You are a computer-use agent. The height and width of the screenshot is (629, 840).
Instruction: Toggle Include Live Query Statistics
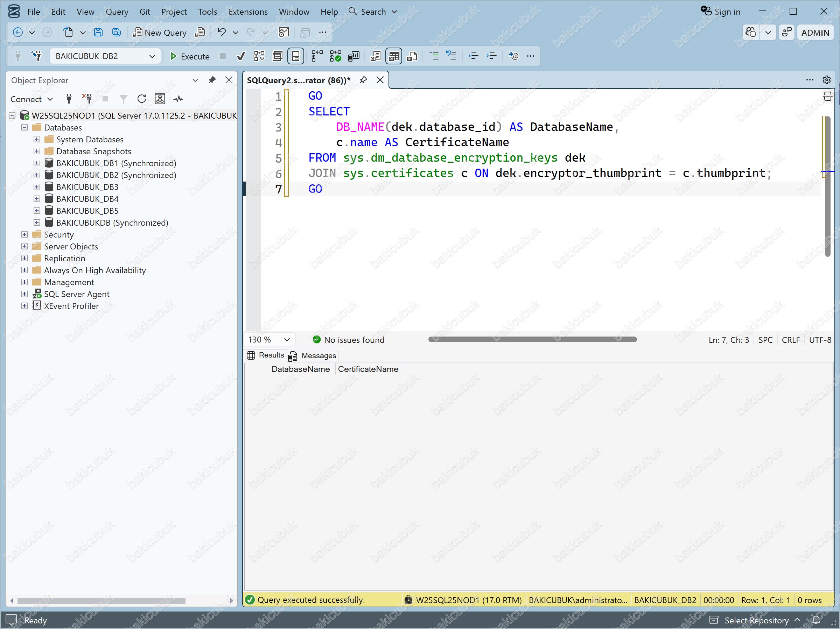point(336,56)
